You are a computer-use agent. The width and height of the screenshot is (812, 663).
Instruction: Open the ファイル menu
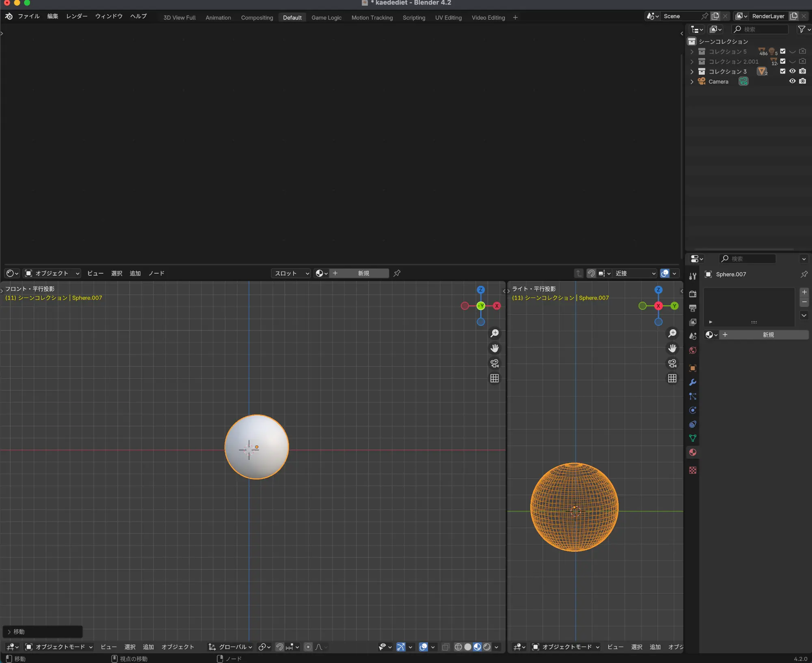[29, 16]
